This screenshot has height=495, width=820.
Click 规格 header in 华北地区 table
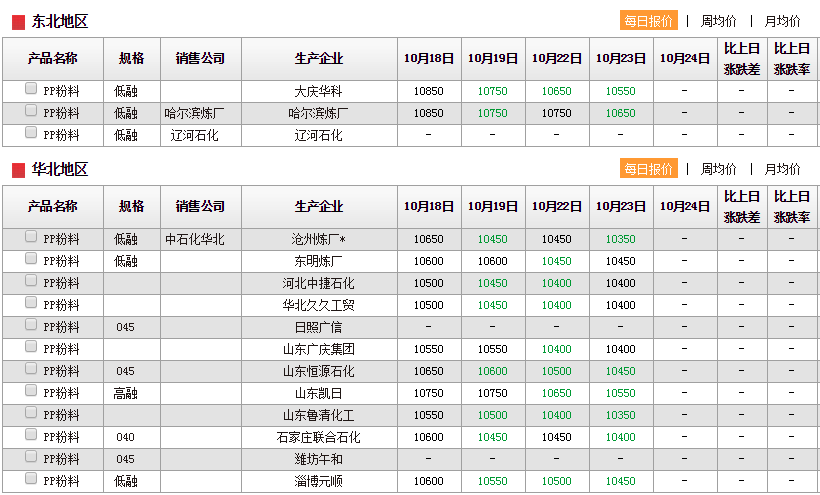(x=131, y=206)
